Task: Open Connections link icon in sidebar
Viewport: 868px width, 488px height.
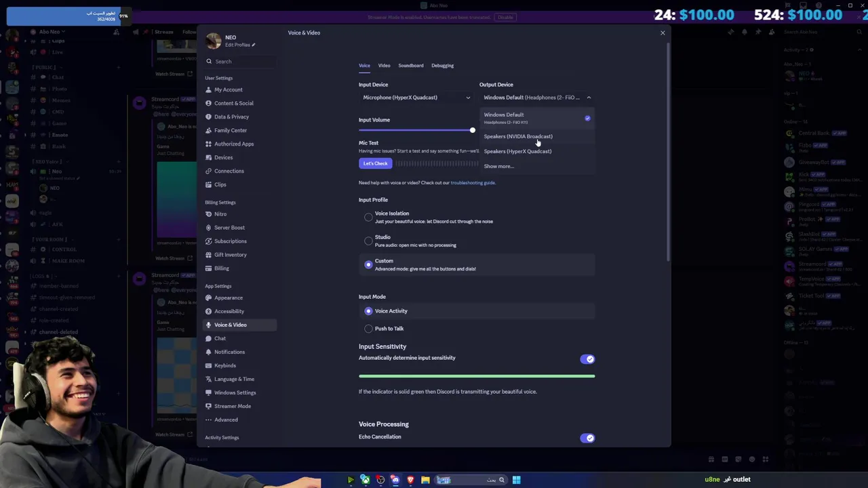Action: [x=209, y=171]
